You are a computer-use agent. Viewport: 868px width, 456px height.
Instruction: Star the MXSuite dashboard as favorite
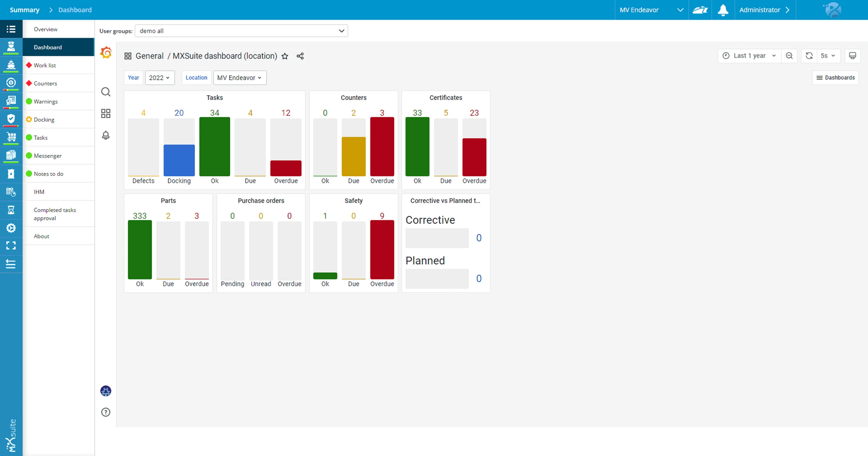click(x=285, y=56)
